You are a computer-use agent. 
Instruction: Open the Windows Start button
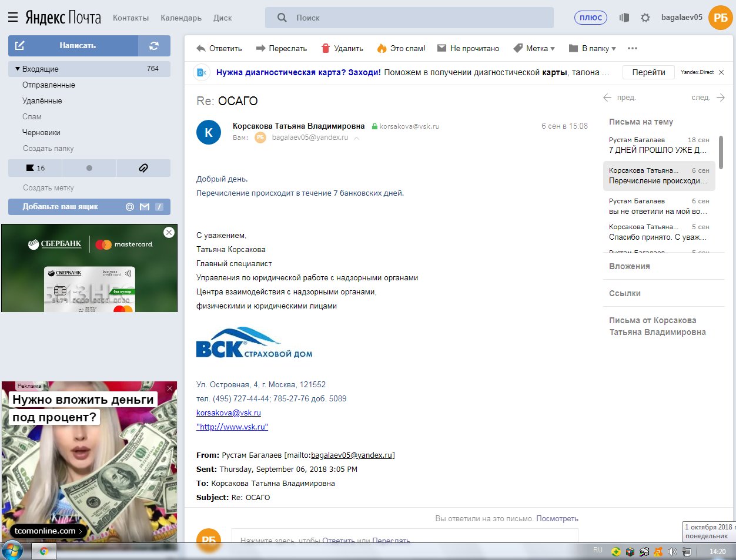(x=12, y=551)
